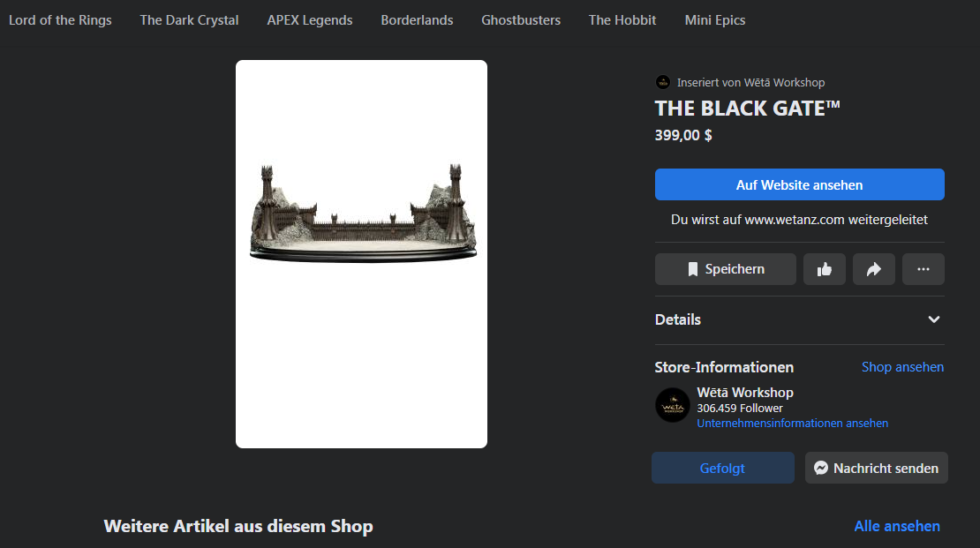
Task: Click the Messenger icon on Nachricht senden
Action: point(821,468)
